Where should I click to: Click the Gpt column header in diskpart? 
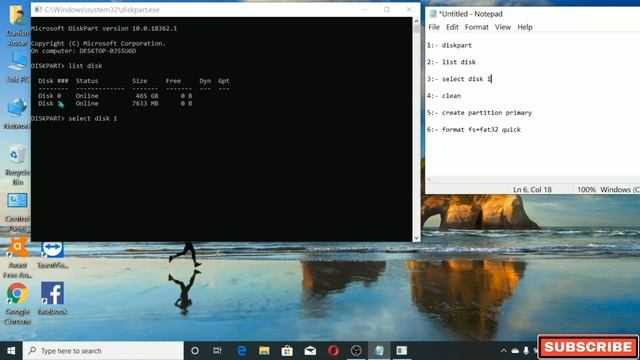pos(223,81)
